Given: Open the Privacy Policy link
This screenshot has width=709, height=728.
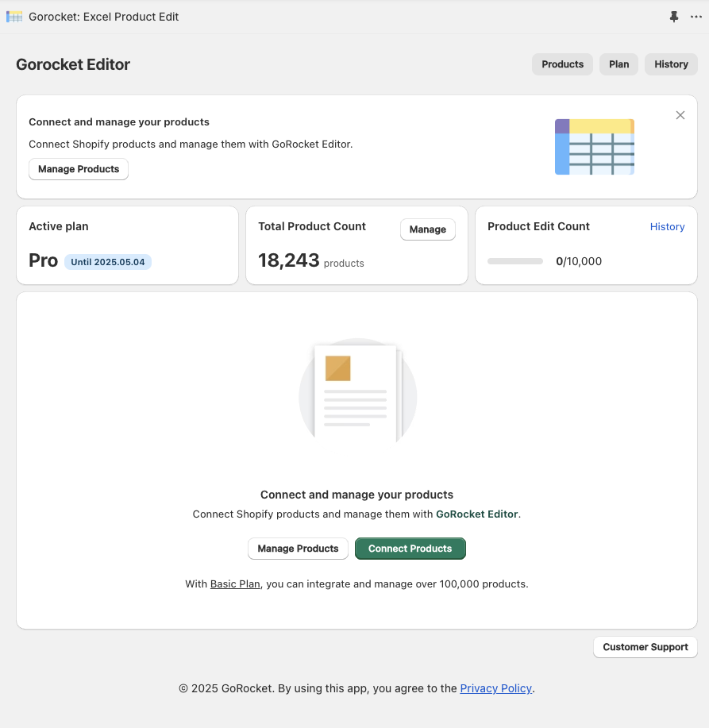Looking at the screenshot, I should pos(496,688).
